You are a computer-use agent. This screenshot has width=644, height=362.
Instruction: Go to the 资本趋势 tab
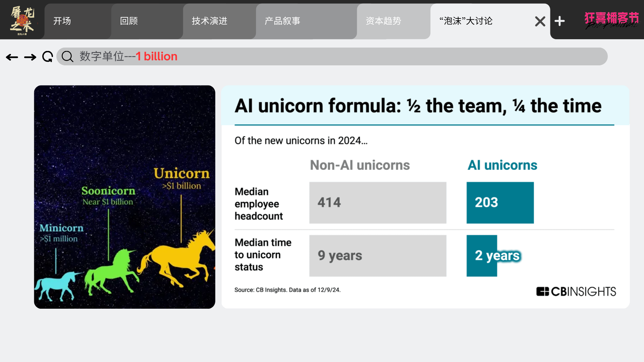tap(383, 21)
